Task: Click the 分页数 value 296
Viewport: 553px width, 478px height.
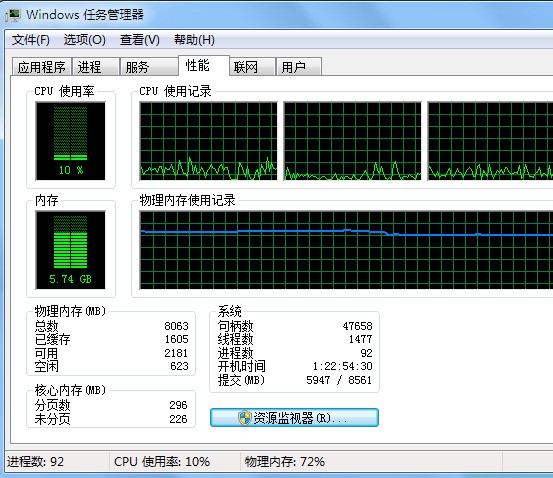Action: coord(178,405)
